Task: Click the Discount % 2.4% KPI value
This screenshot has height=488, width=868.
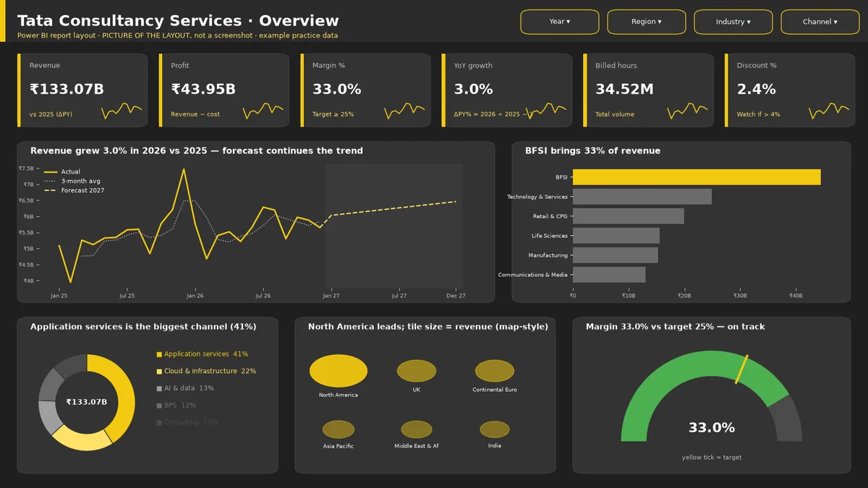Action: pyautogui.click(x=756, y=90)
